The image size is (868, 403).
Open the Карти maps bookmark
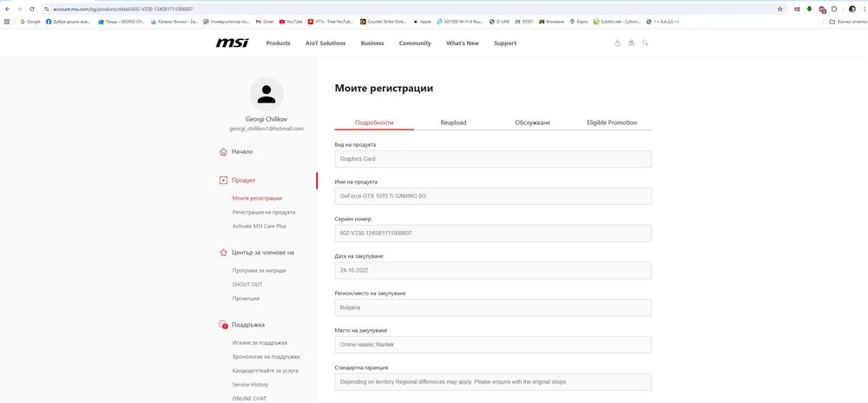[578, 22]
